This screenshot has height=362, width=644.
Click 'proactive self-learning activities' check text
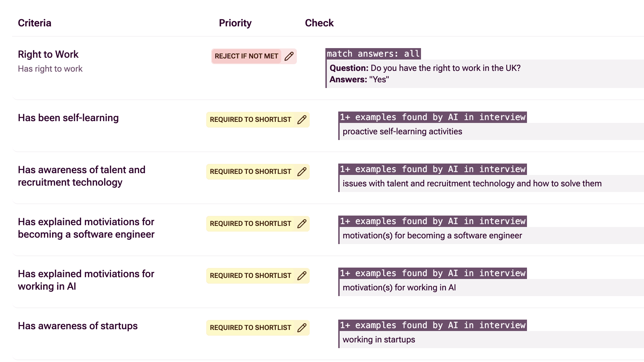click(402, 131)
